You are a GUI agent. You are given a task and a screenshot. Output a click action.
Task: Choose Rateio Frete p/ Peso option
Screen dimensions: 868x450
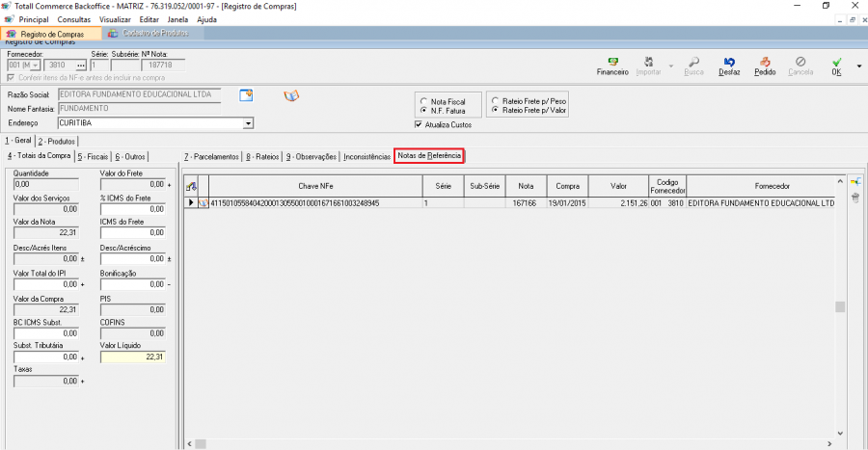click(x=495, y=100)
